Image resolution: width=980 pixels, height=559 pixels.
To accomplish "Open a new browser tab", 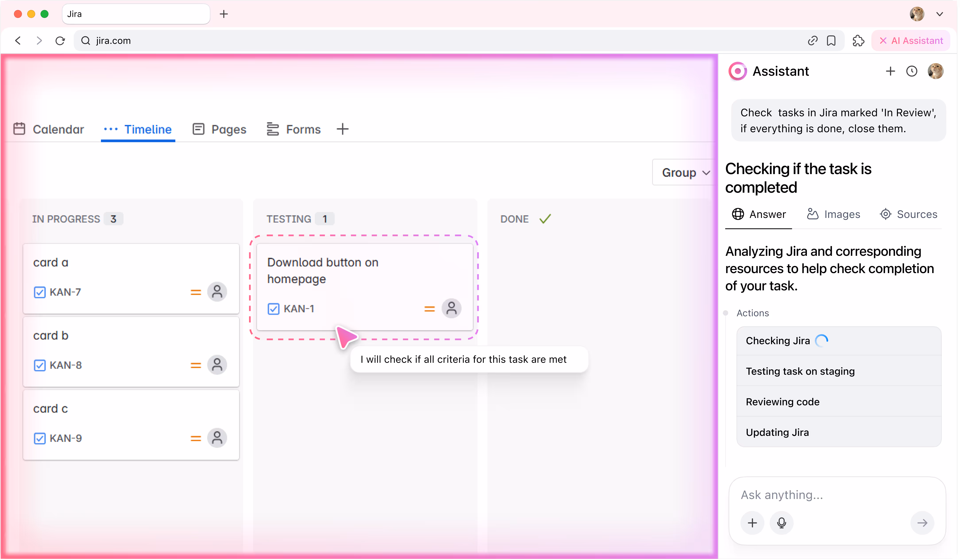I will tap(224, 14).
